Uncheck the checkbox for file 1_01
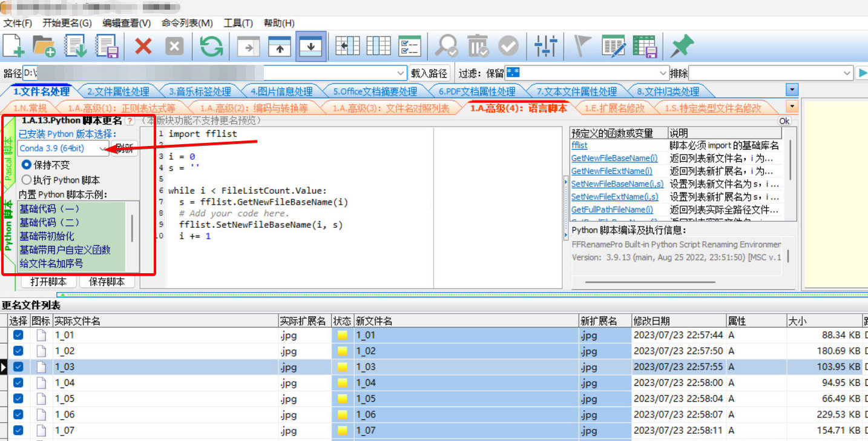Viewport: 868px width, 441px height. [18, 335]
